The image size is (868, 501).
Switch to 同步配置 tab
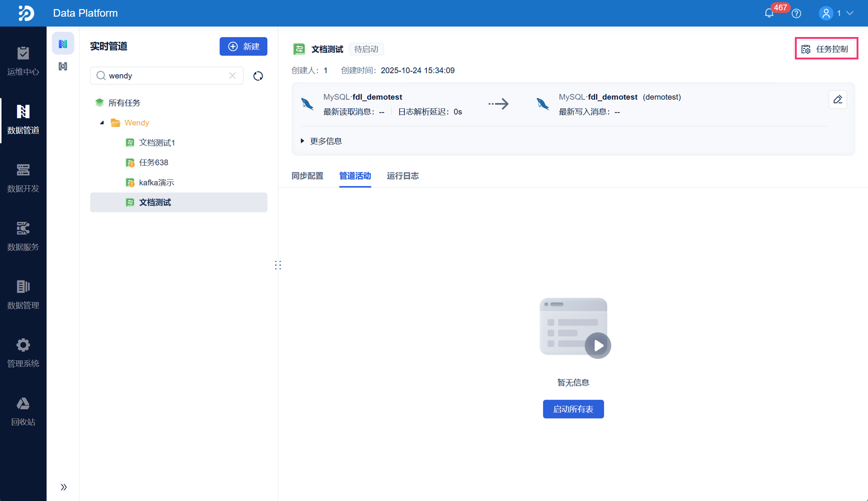tap(307, 176)
